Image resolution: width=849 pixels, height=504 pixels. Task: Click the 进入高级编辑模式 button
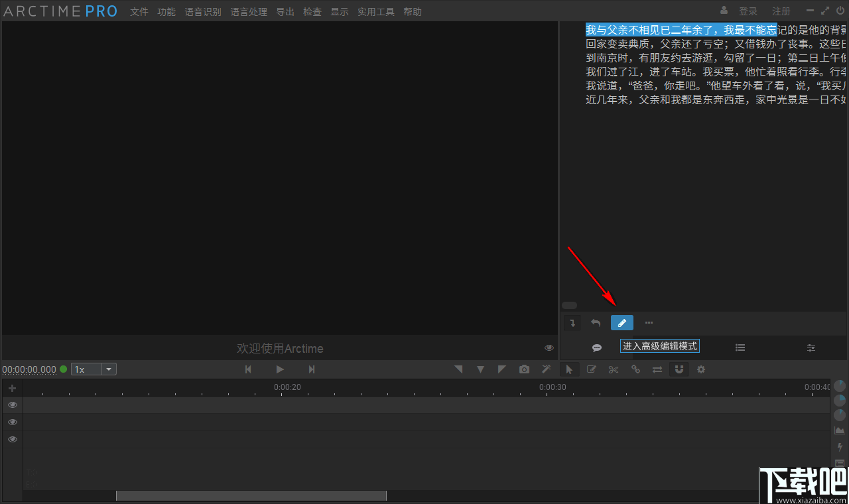coord(659,346)
